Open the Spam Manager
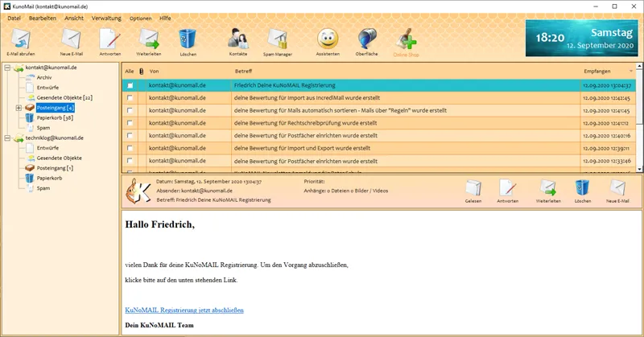This screenshot has width=644, height=337. tap(278, 39)
